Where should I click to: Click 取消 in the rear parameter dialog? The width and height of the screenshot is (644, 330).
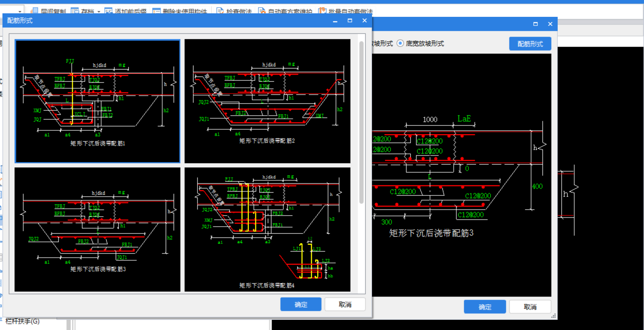[530, 307]
